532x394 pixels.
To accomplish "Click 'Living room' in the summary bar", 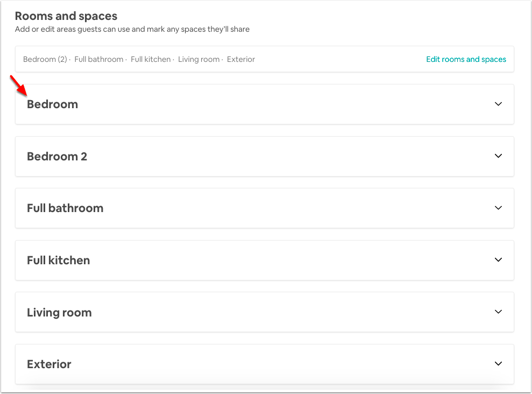I will tap(199, 59).
